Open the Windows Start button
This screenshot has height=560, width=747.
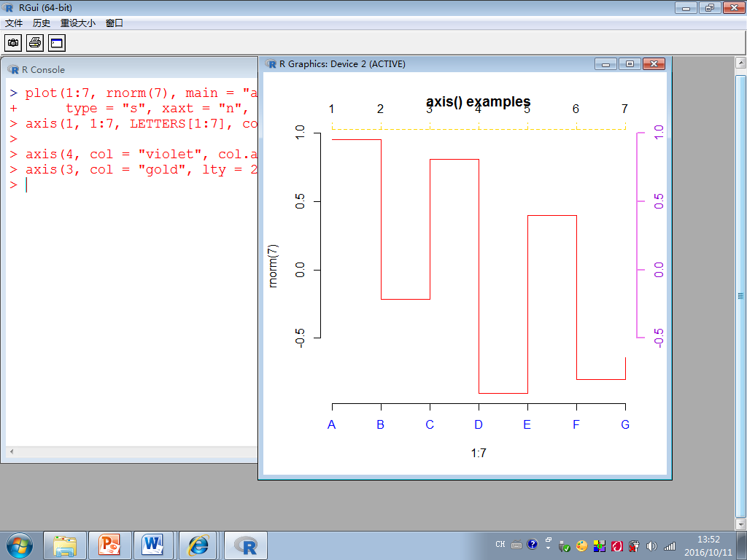coord(20,545)
